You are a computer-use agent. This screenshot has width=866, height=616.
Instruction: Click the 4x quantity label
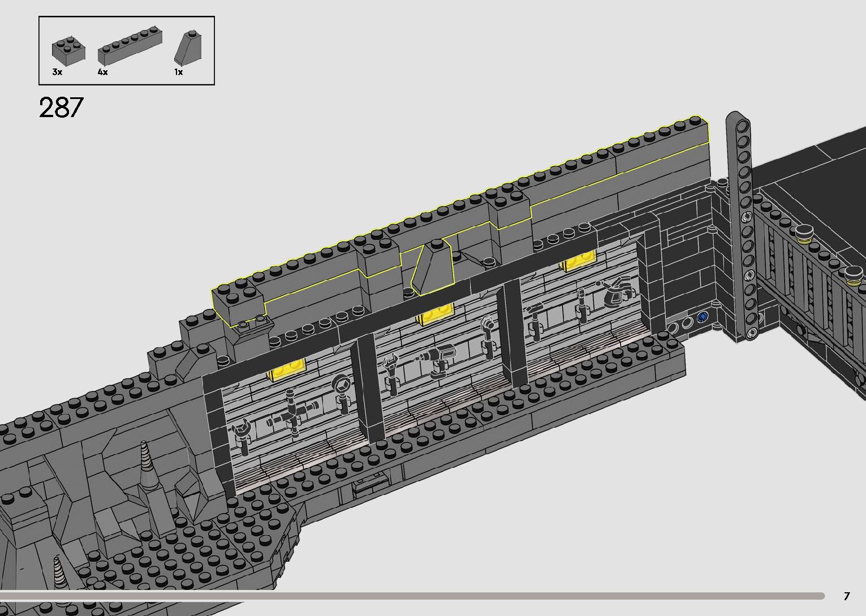(x=102, y=72)
